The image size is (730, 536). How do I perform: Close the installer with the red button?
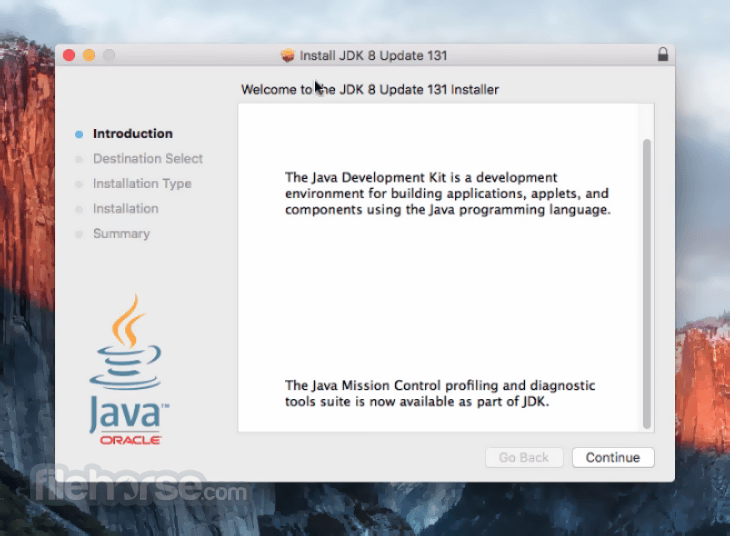click(x=69, y=55)
